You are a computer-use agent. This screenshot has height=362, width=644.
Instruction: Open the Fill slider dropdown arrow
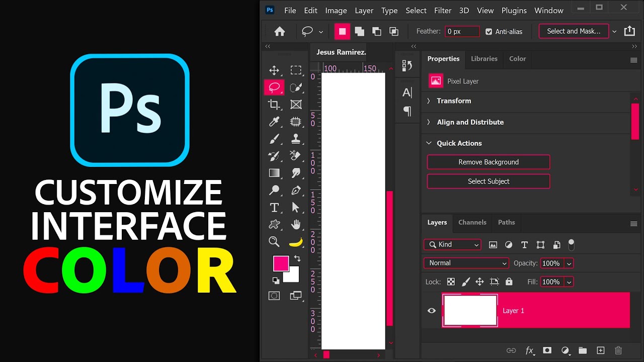click(x=569, y=283)
